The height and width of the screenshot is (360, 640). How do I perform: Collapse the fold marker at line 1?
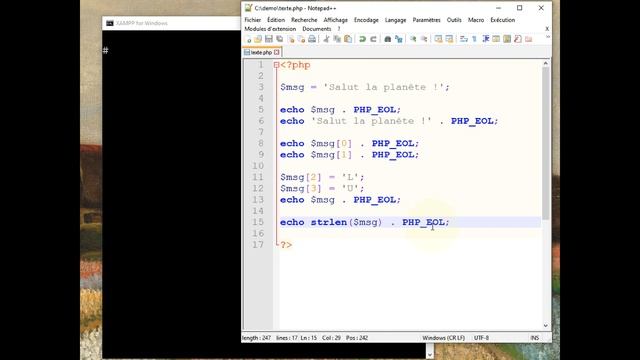pyautogui.click(x=276, y=65)
